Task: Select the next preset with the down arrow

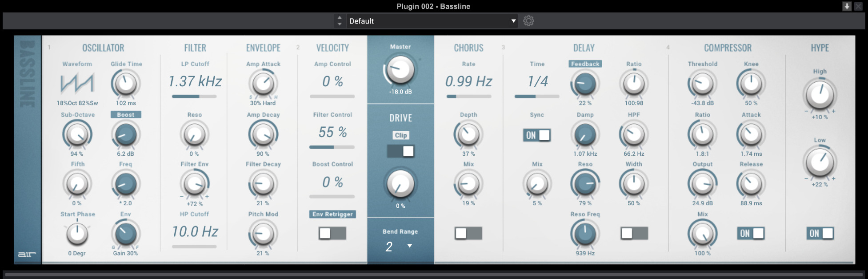Action: 340,24
